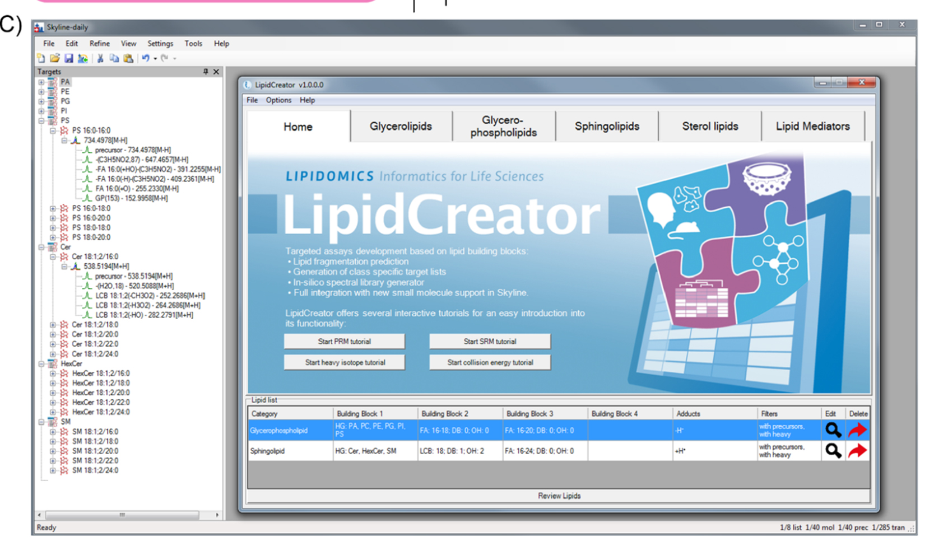Click the red arrow Delete icon in Sphingolipid row
This screenshot has height=560, width=934.
click(857, 451)
